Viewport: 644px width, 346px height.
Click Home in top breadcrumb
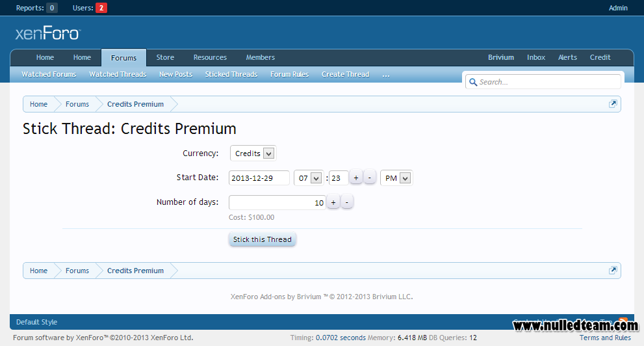tap(38, 104)
